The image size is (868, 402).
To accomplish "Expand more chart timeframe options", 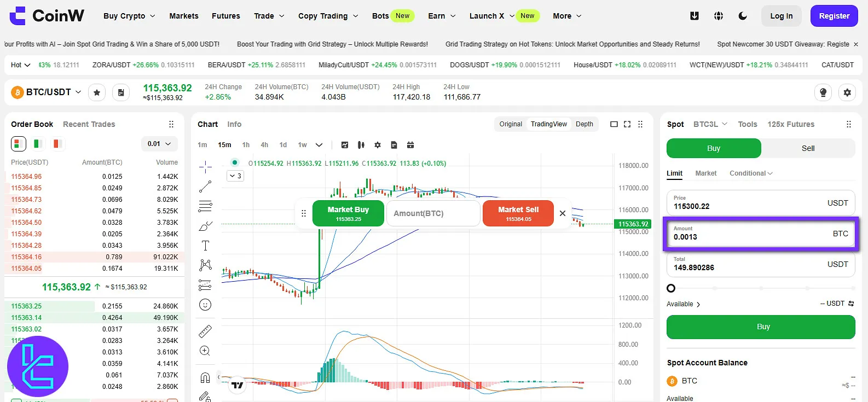I will click(319, 145).
